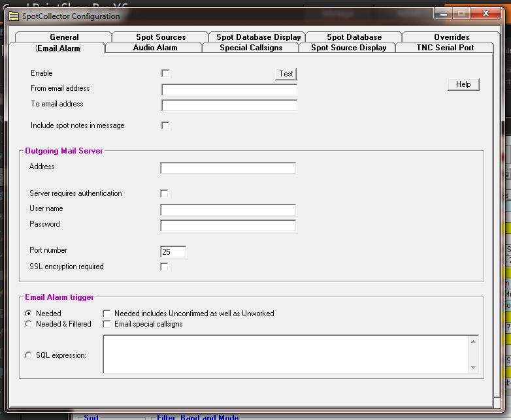The height and width of the screenshot is (420, 511).
Task: Open Help for Email Alarm
Action: (x=463, y=84)
